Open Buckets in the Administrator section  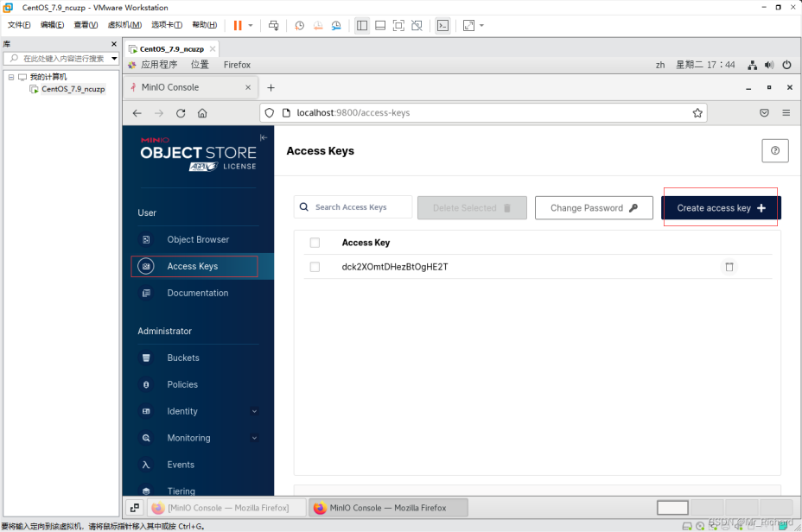coord(182,358)
